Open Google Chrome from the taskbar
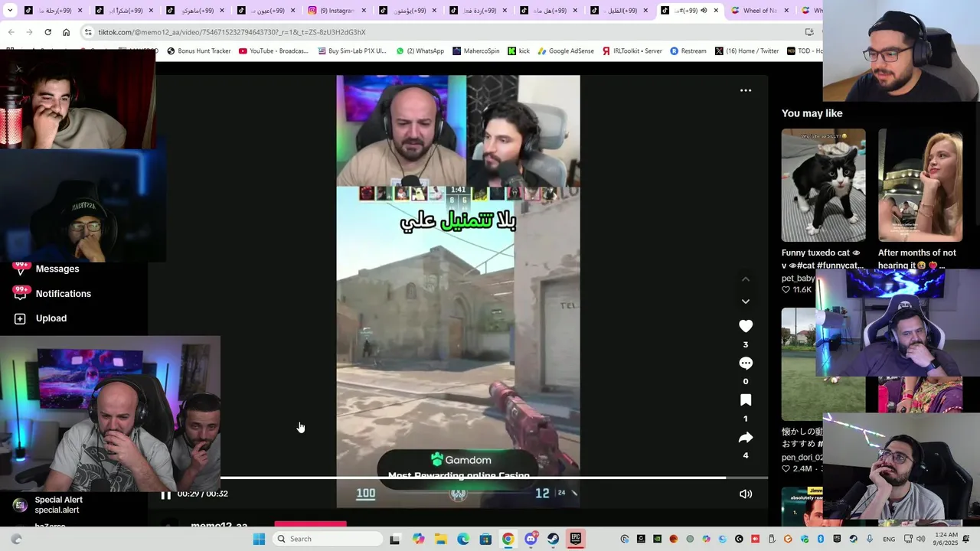Image resolution: width=980 pixels, height=551 pixels. (x=508, y=539)
